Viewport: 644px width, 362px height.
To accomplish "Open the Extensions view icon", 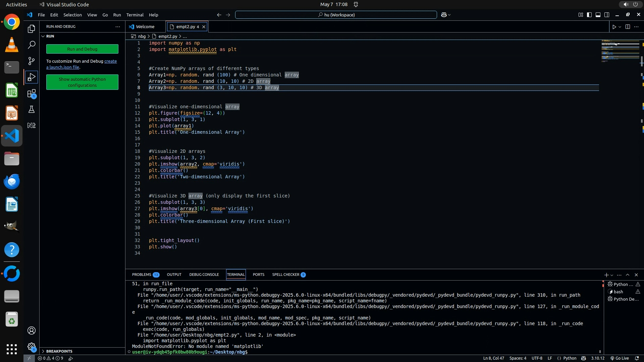I will pyautogui.click(x=31, y=93).
